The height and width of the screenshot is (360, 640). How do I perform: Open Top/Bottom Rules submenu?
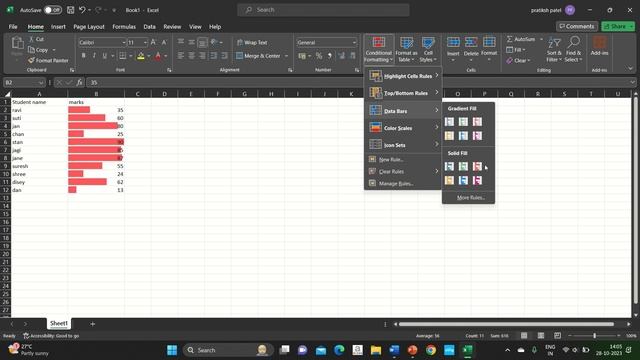(x=403, y=93)
